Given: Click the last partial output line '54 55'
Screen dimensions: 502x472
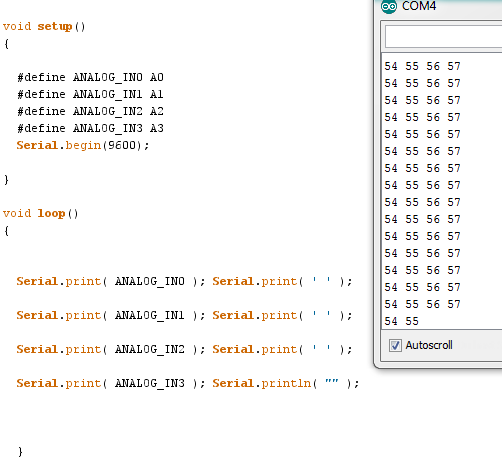Looking at the screenshot, I should tap(401, 321).
